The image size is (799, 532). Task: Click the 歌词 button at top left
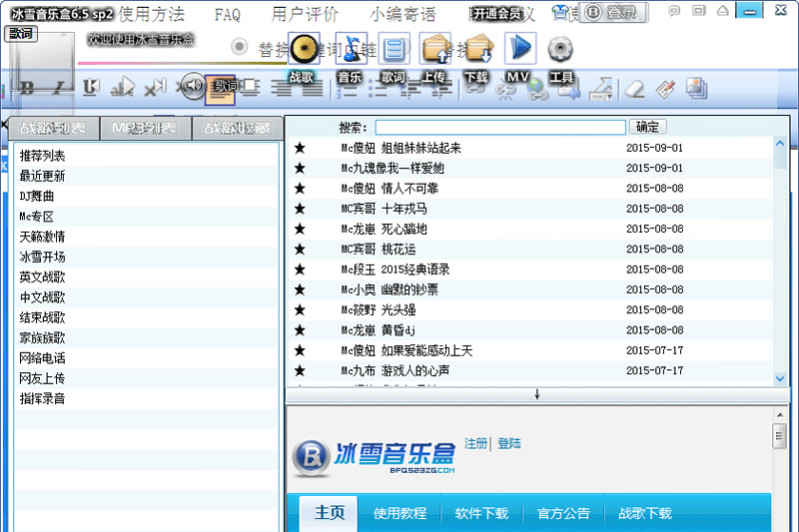point(20,34)
